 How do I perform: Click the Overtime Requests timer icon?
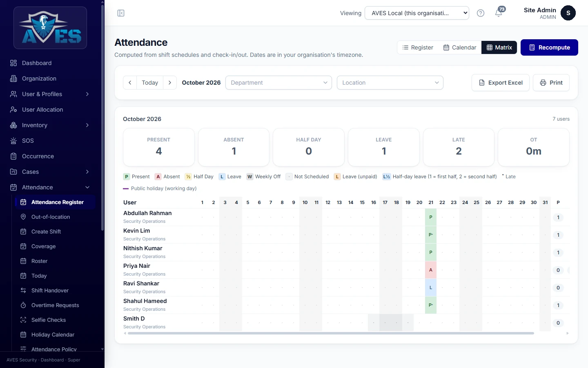(x=23, y=305)
